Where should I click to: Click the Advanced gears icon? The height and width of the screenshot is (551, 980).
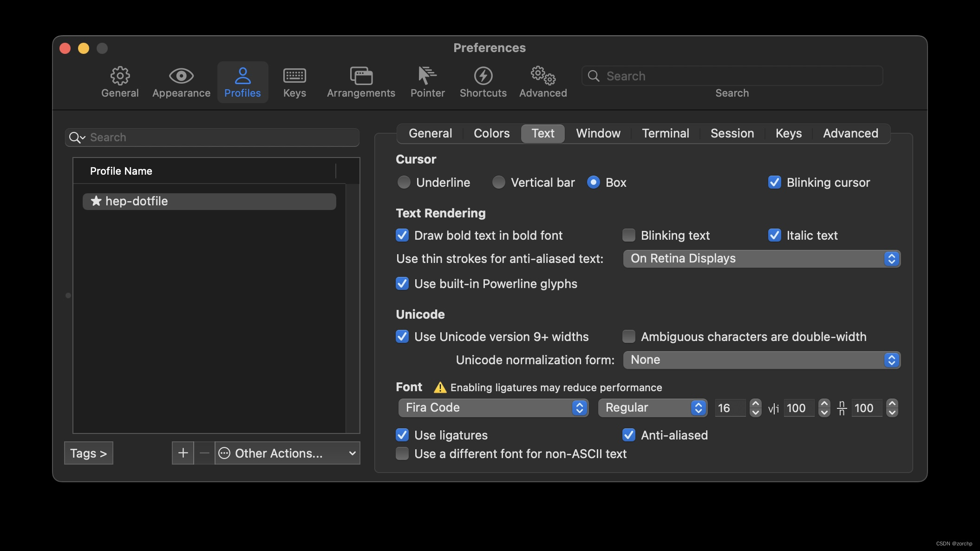[542, 82]
